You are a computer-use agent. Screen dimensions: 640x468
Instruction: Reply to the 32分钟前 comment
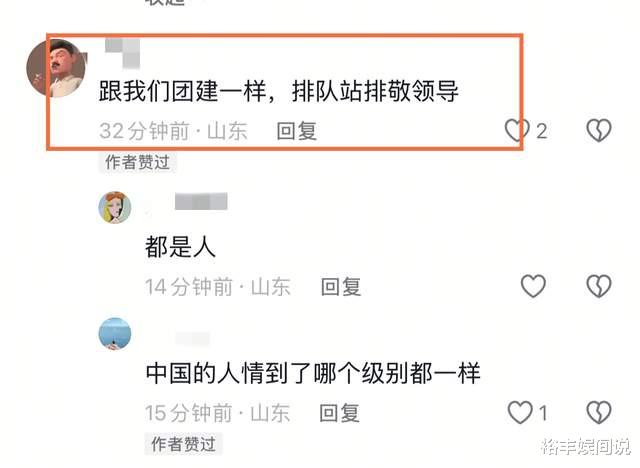[x=297, y=131]
